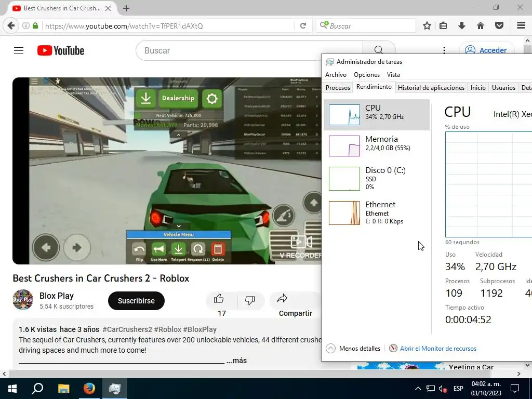Viewport: 532px width, 399px height.
Task: Dislike the video with thumbs down
Action: coord(250,300)
